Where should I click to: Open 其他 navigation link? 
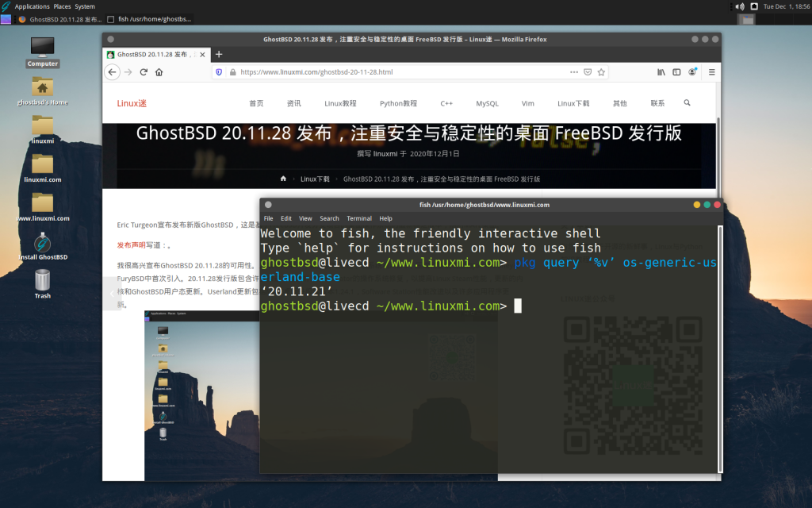pos(620,103)
